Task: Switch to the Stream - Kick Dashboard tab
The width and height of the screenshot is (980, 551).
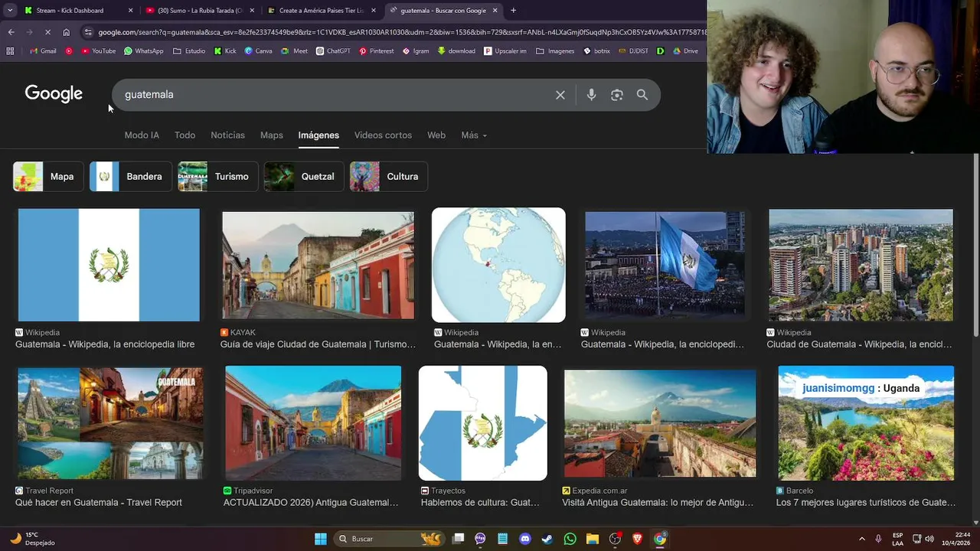Action: [78, 11]
